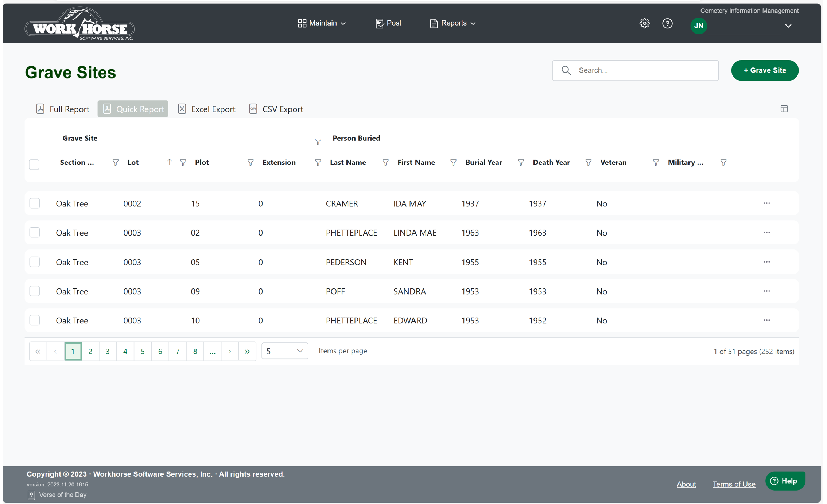Click the + Grave Site button

coord(765,70)
